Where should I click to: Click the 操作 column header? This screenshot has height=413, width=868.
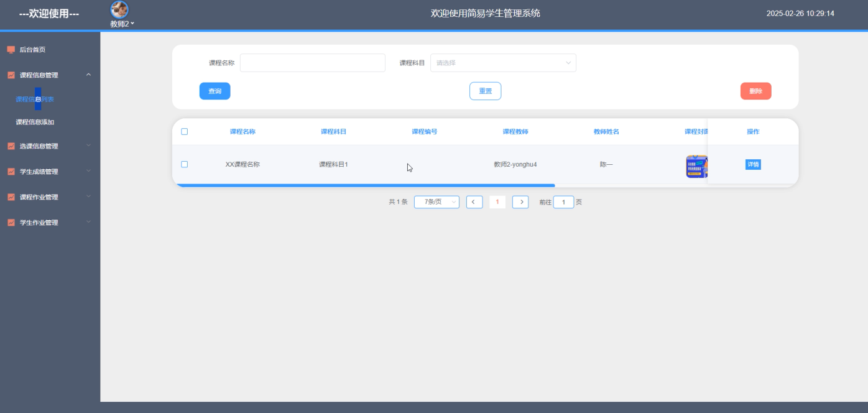[753, 132]
